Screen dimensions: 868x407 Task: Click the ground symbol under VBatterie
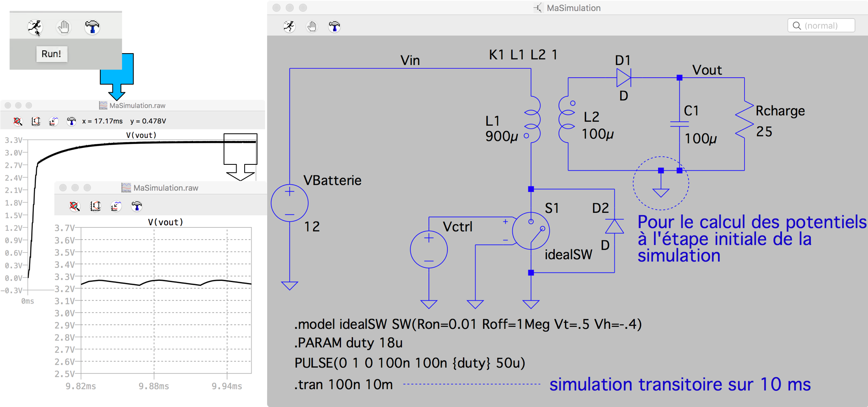[290, 286]
